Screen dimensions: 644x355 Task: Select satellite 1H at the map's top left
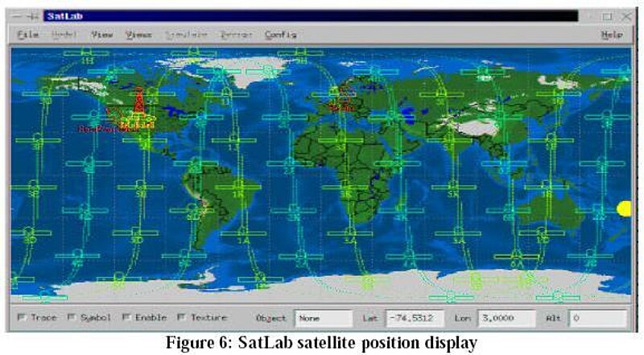click(87, 55)
